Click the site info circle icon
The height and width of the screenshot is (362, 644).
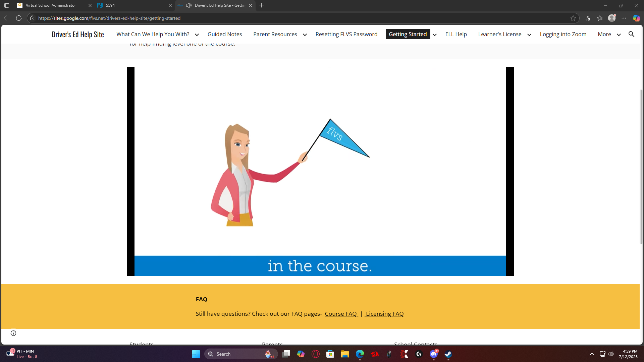click(x=13, y=333)
